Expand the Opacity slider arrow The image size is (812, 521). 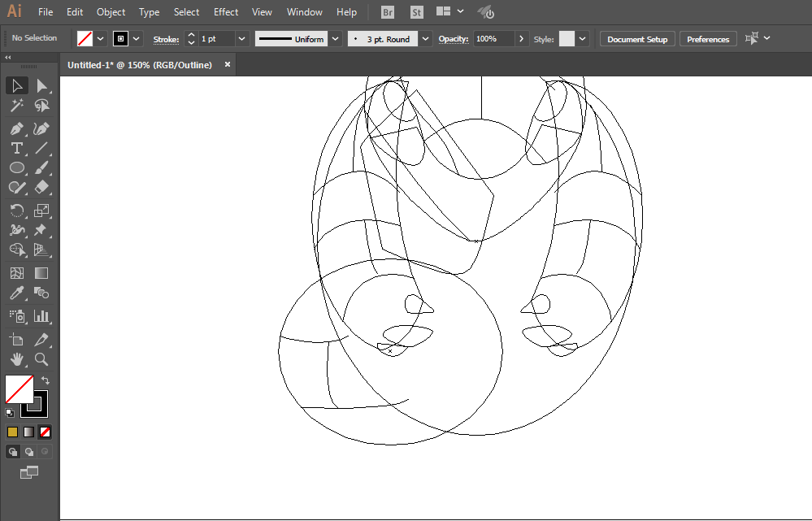coord(522,39)
